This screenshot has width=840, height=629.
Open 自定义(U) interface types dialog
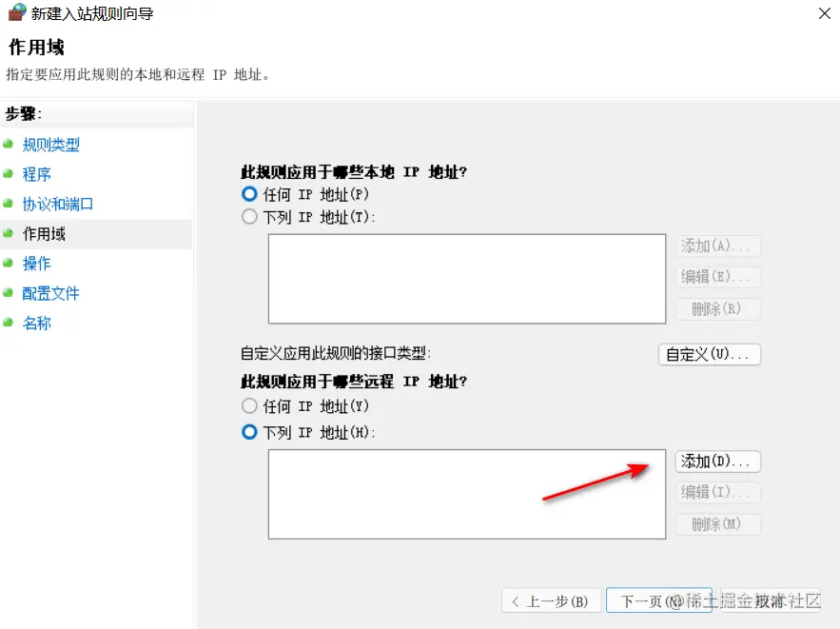pyautogui.click(x=710, y=354)
